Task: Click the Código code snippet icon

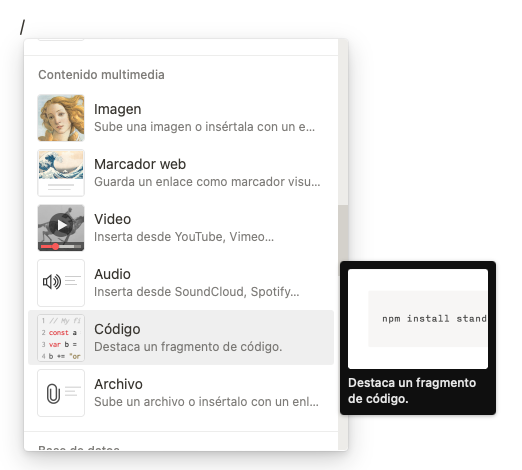Action: 61,338
